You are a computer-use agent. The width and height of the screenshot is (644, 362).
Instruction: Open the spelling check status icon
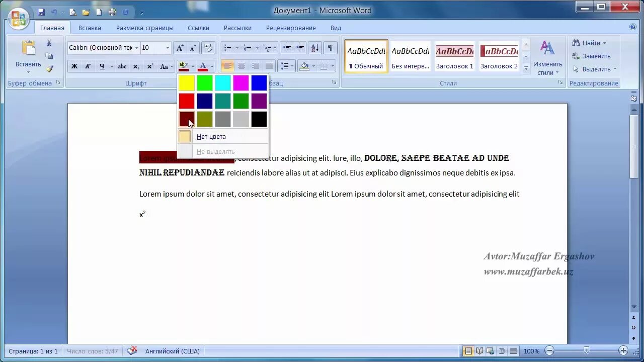tap(132, 351)
